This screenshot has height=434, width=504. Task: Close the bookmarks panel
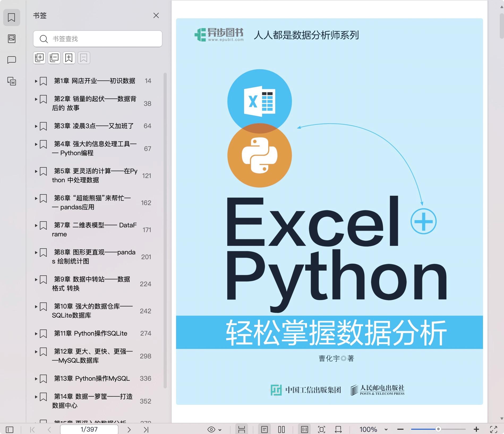(156, 15)
